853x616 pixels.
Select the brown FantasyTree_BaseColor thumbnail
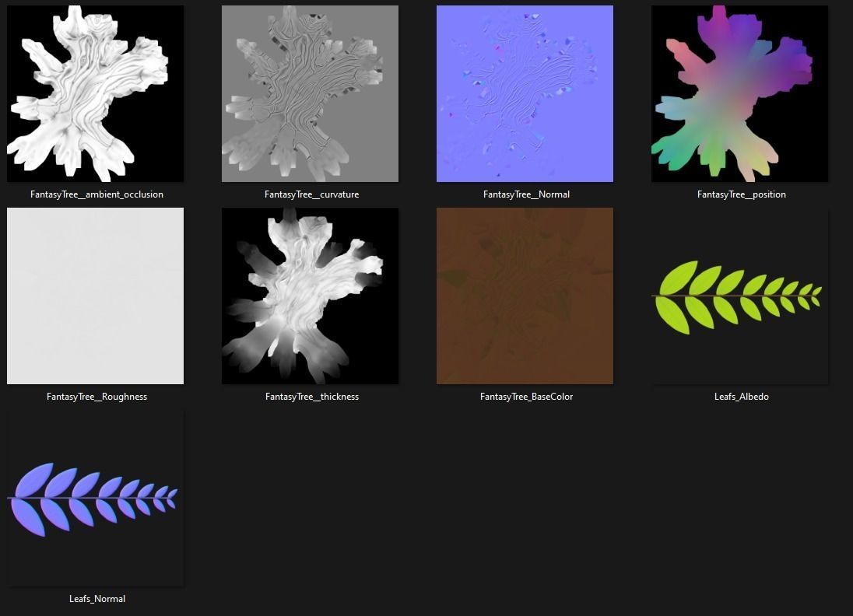pos(525,296)
